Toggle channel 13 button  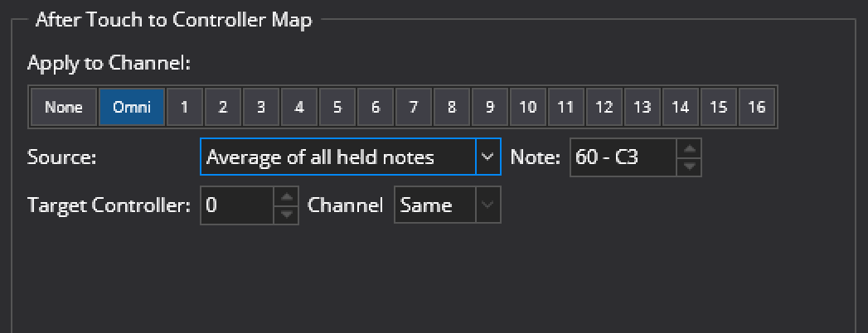642,108
